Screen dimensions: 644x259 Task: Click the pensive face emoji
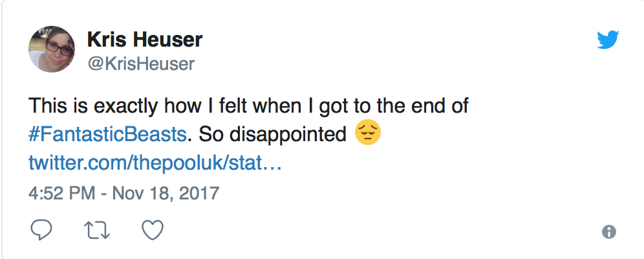(369, 135)
